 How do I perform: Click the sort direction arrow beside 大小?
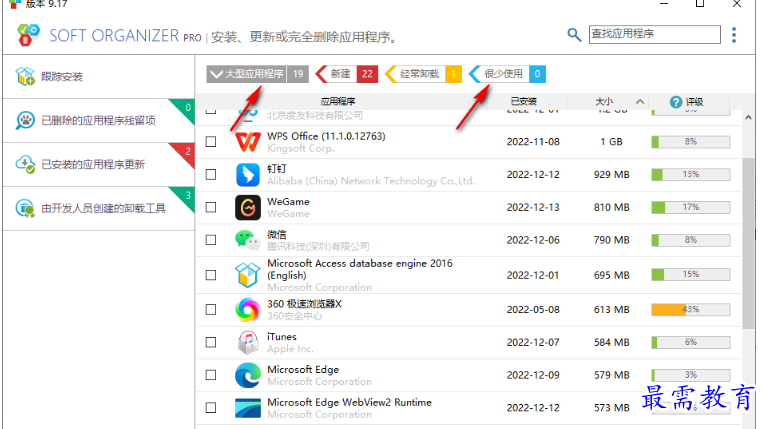point(640,101)
